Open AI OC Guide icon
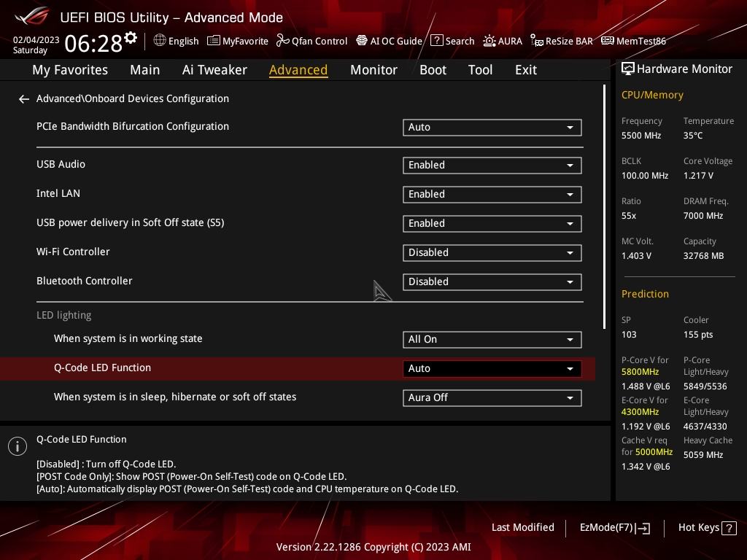747x560 pixels. [362, 41]
